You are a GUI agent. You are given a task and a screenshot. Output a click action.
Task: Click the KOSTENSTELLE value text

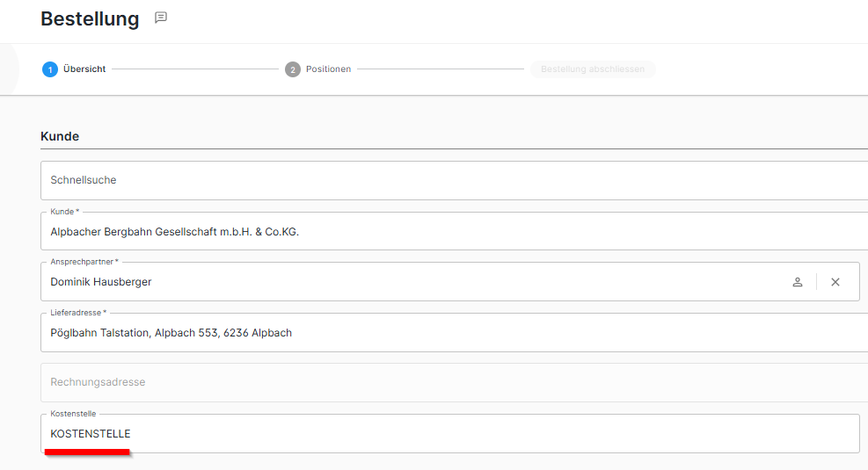91,434
